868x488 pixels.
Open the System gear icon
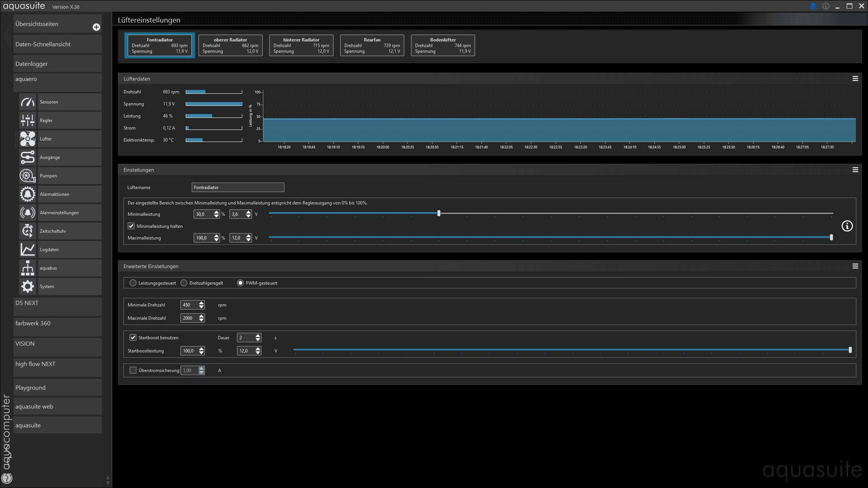(x=28, y=287)
